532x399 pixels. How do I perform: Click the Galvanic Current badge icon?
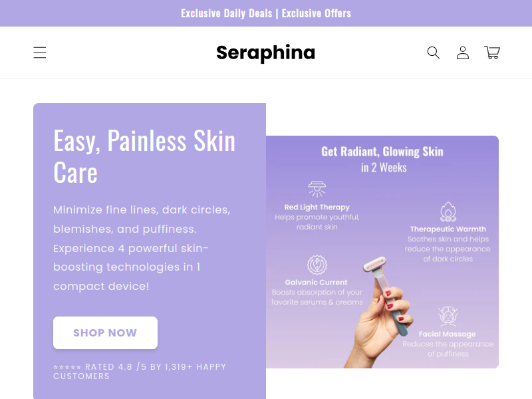(x=317, y=265)
